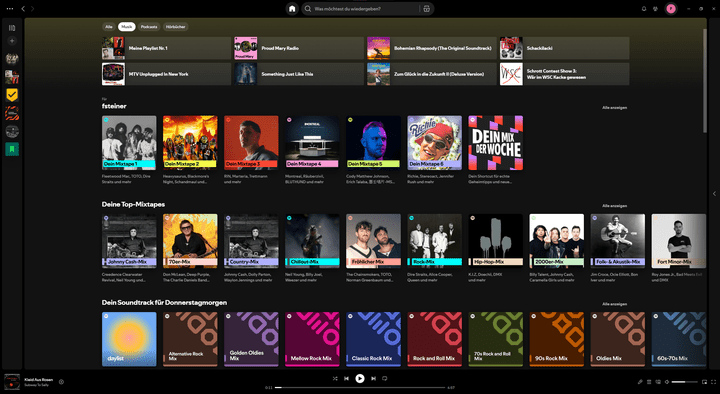Open the Dein Mix der Woche cover

click(x=495, y=143)
